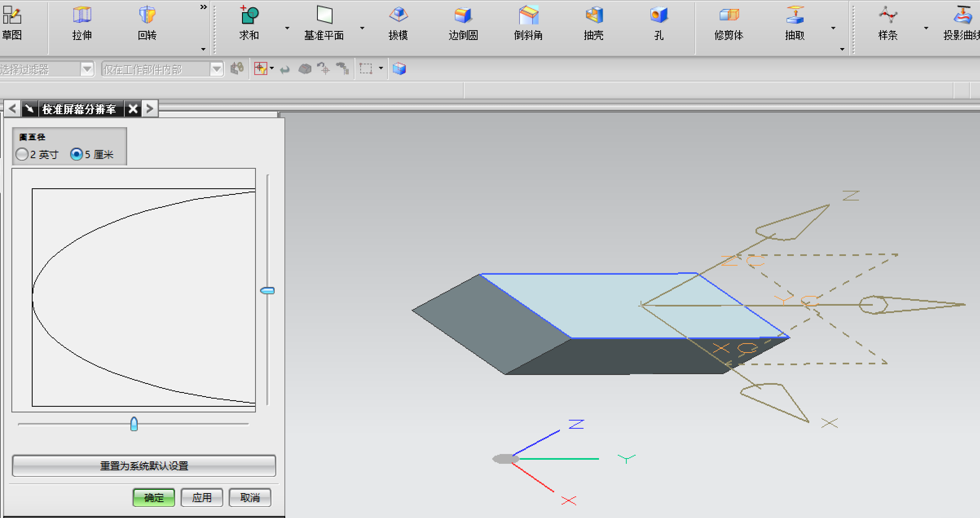Image resolution: width=980 pixels, height=518 pixels.
Task: Select the 拔模 draft tool
Action: 398,23
